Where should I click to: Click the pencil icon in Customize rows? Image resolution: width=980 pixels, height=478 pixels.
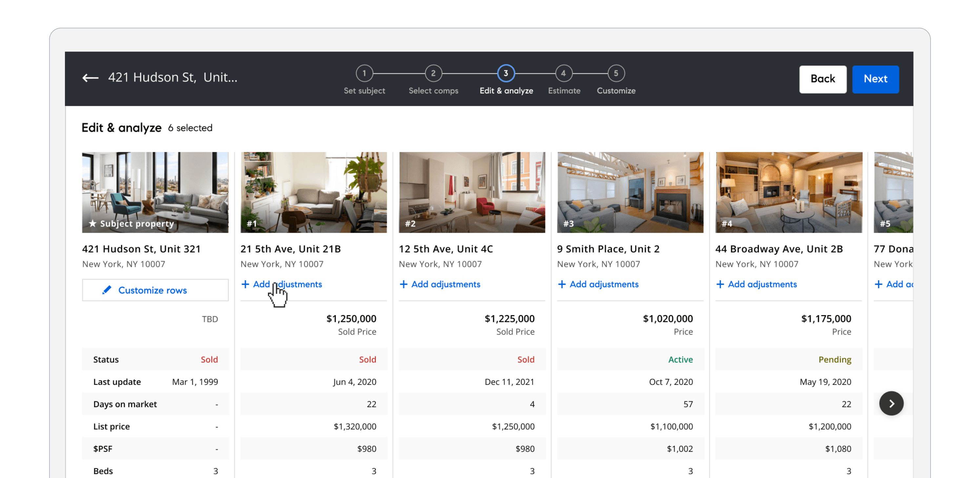pos(107,290)
